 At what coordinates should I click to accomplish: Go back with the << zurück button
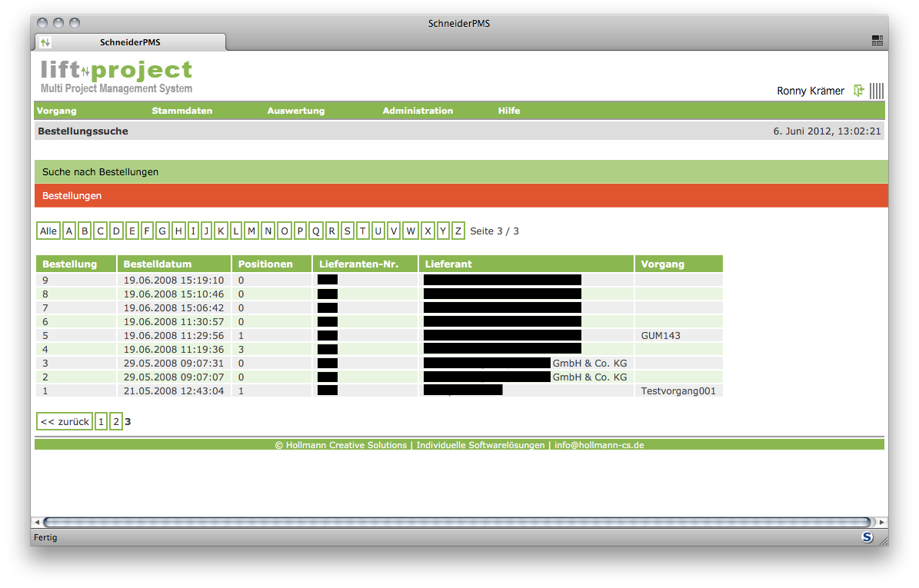[65, 421]
